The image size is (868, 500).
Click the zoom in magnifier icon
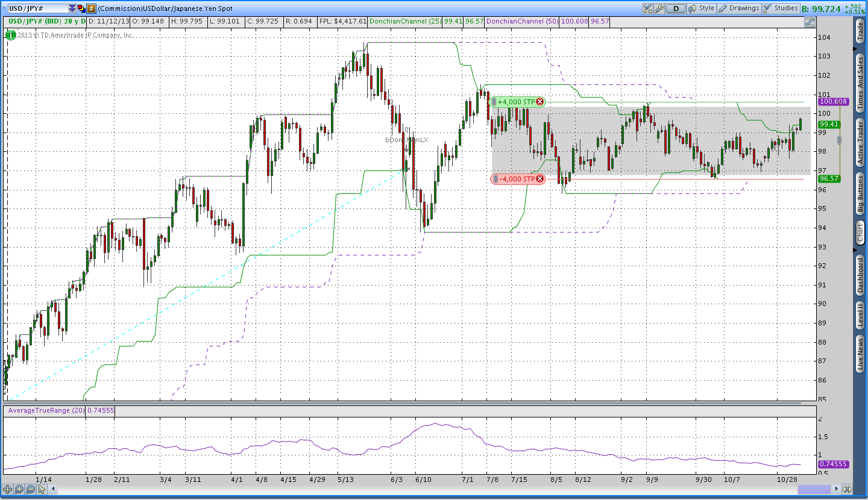pyautogui.click(x=19, y=489)
